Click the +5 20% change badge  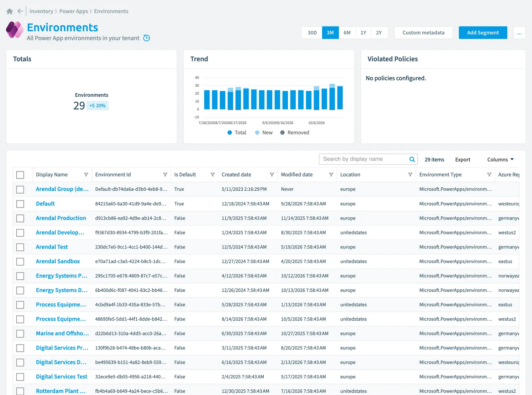(x=97, y=106)
